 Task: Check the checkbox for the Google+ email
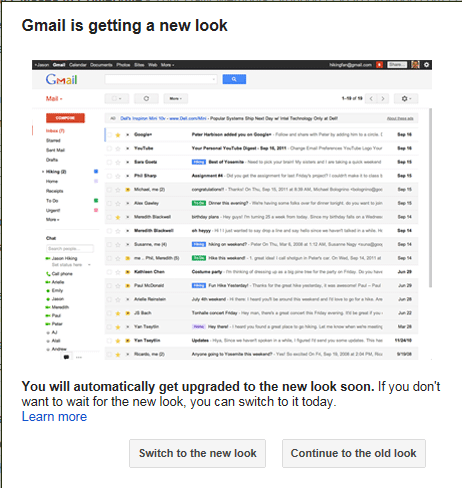109,135
